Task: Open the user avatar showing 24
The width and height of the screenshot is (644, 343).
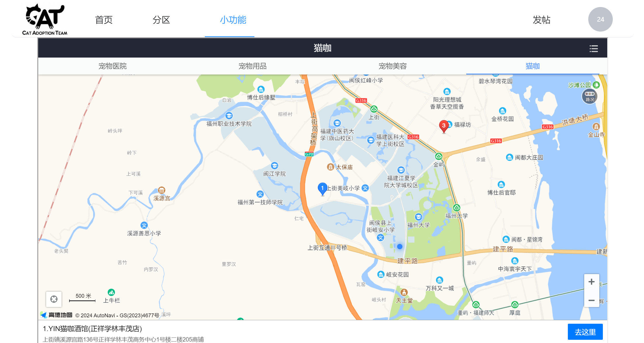Action: point(600,19)
